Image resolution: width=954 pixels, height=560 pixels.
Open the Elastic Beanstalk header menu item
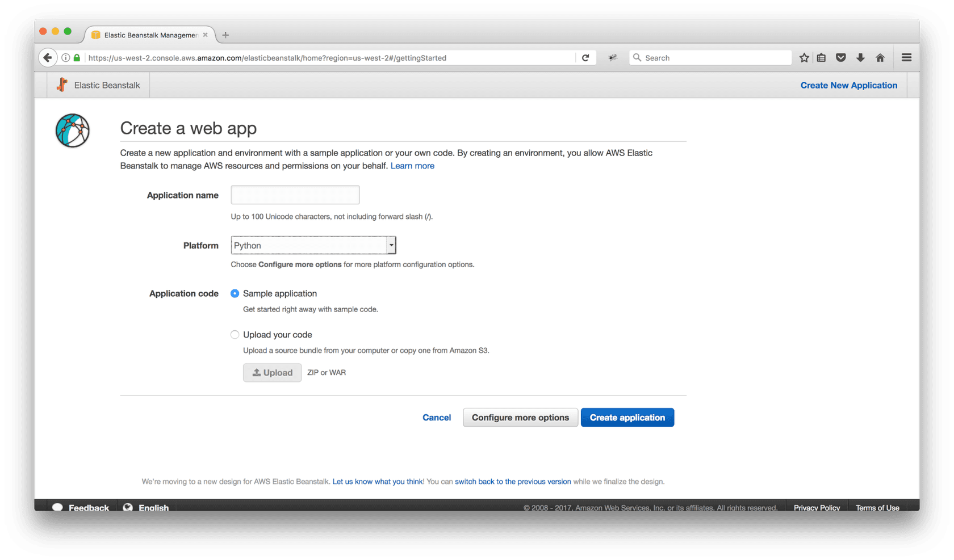[x=98, y=85]
